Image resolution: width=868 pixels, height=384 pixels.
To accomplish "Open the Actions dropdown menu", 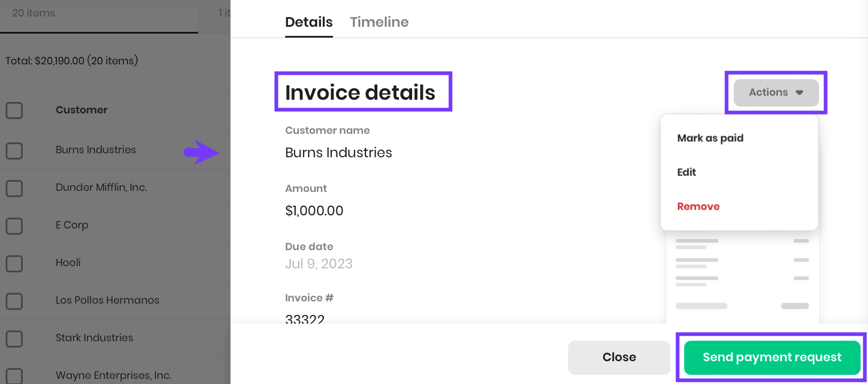I will [x=776, y=92].
